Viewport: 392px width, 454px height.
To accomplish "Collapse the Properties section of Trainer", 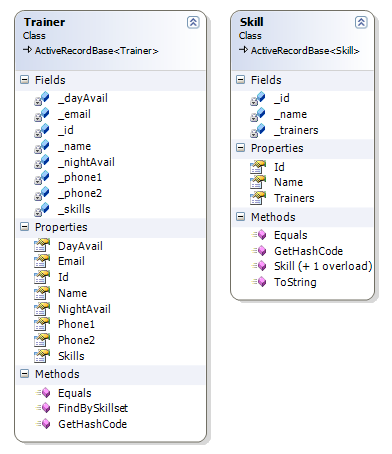I will (x=25, y=227).
